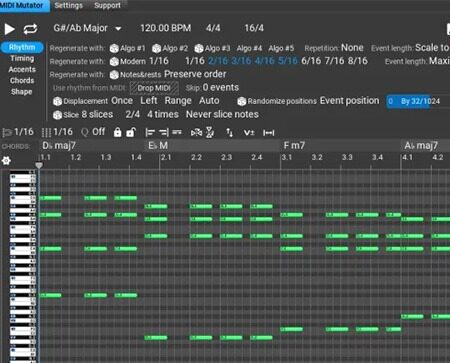This screenshot has height=363, width=450.
Task: Click the vertical flip icon
Action: (x=210, y=133)
